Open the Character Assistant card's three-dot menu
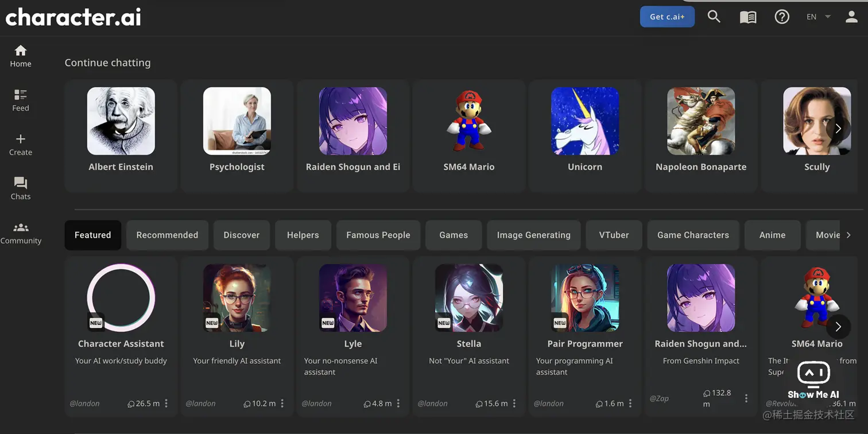 [x=166, y=404]
